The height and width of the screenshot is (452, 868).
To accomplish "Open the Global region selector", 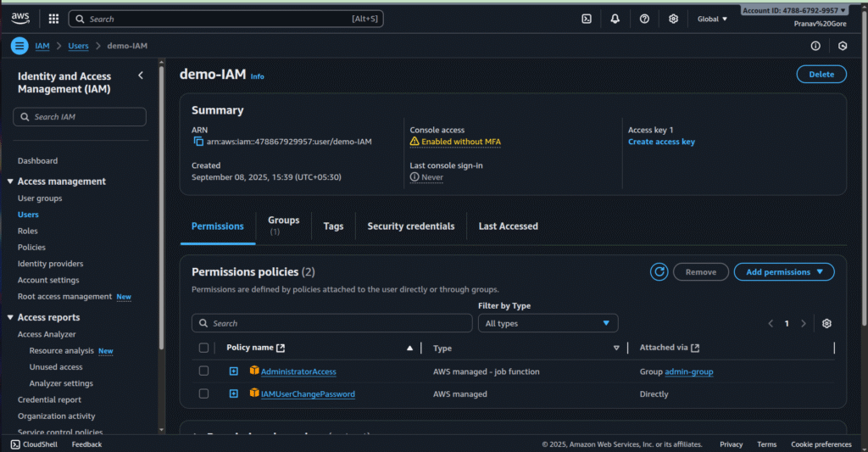I will coord(712,19).
